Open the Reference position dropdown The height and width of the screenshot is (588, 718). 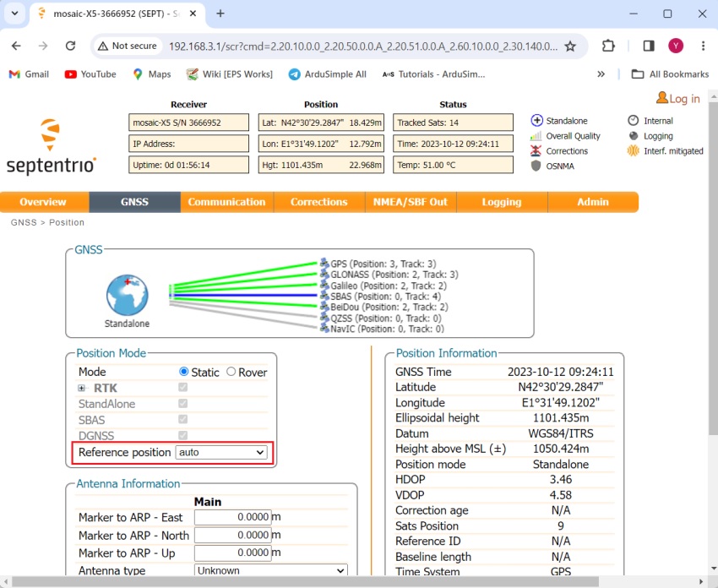tap(221, 453)
